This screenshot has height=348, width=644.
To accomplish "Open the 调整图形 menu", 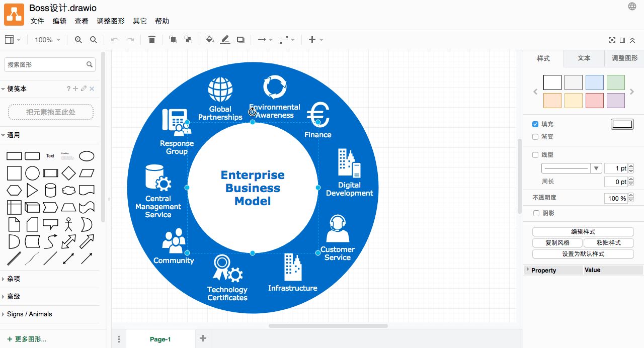I will click(x=111, y=21).
